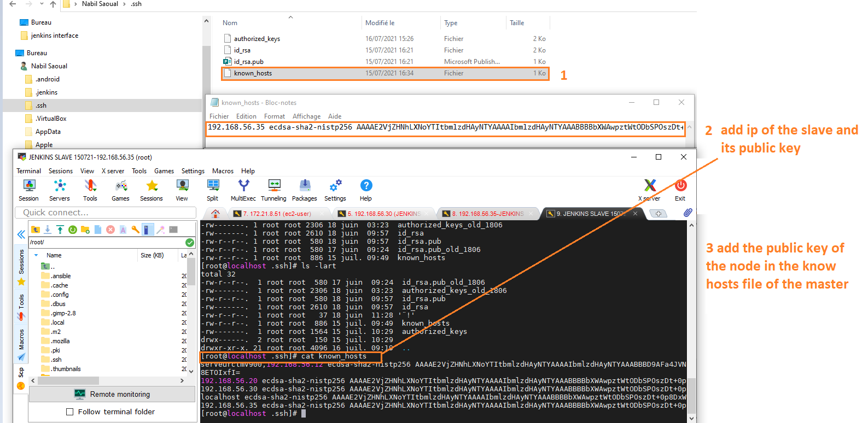Go to parent folder in SFTP toolbar
This screenshot has width=868, height=423.
36,230
